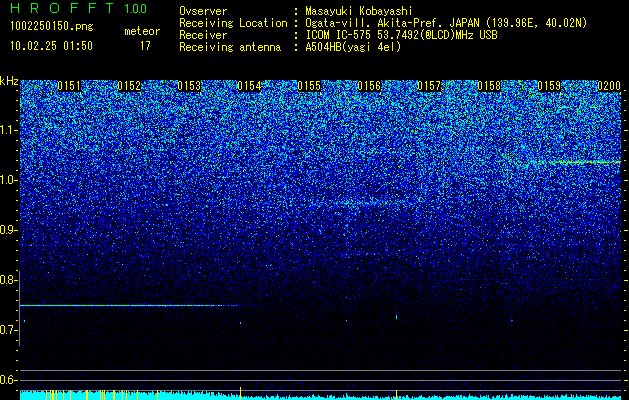This screenshot has width=629, height=400.
Task: Click the 0154 time marker
Action: point(249,86)
